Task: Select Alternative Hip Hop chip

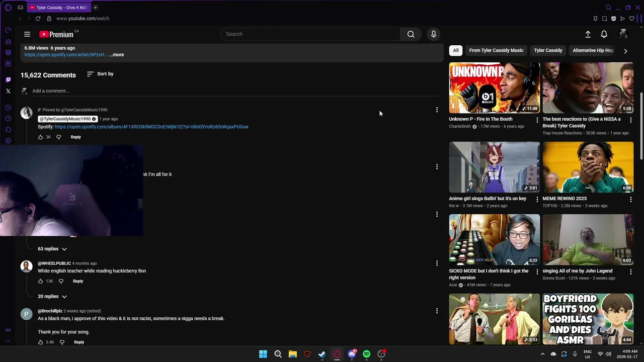Action: [x=593, y=50]
